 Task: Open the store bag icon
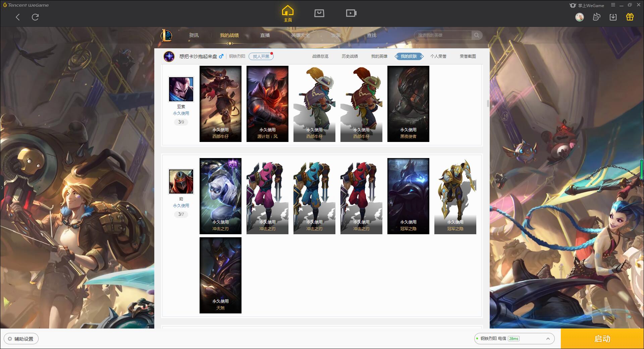point(319,13)
